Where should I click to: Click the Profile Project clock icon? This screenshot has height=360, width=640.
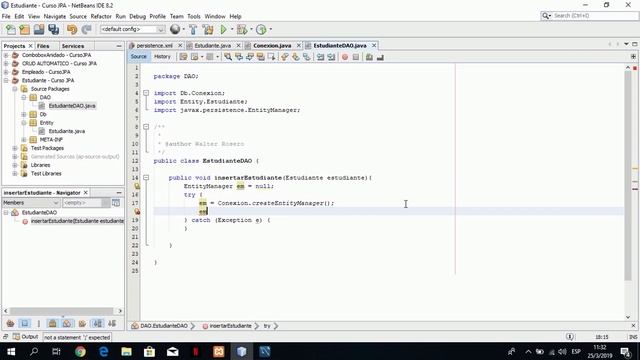261,29
